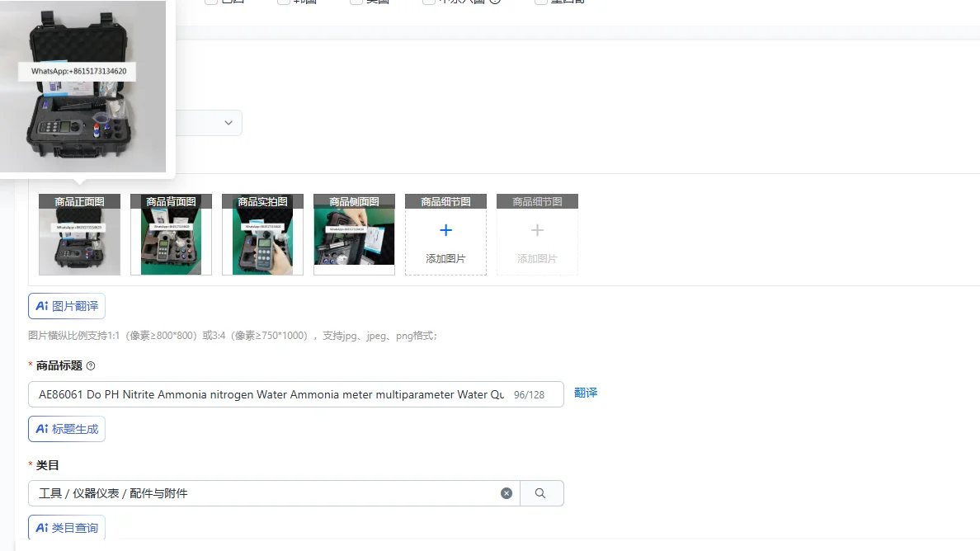Click the 类目 field label
The height and width of the screenshot is (551, 980).
coord(47,465)
